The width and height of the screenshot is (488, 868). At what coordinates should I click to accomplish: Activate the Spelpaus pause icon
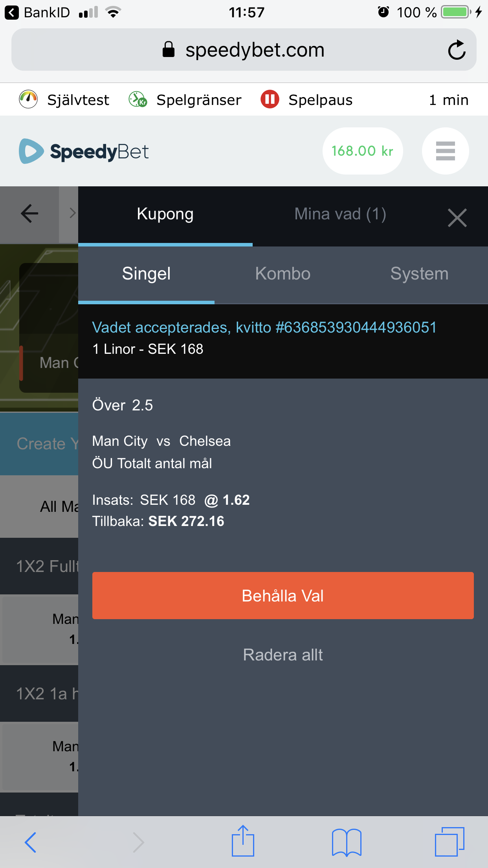point(270,99)
